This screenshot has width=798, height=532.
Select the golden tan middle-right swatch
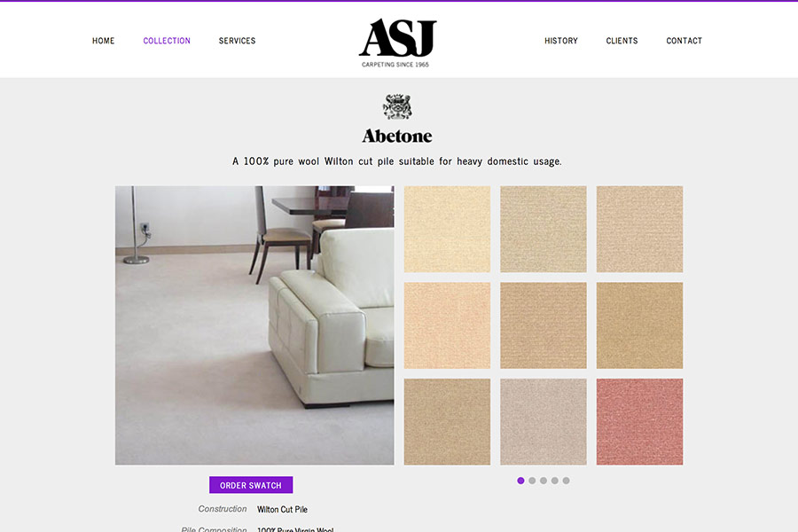click(639, 325)
